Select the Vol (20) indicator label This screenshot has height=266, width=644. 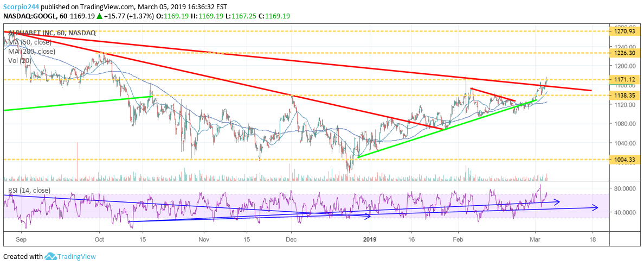tap(19, 61)
